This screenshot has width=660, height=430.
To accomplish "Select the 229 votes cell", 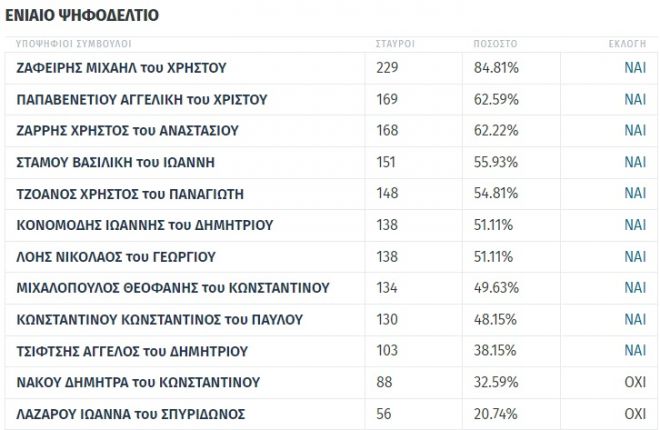I will pos(387,68).
